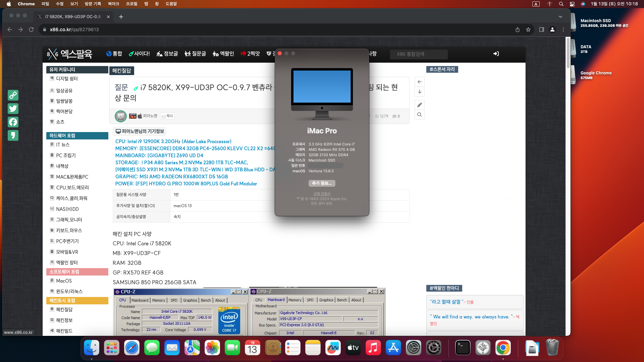This screenshot has height=362, width=644.
Task: Open the 파일 menu
Action: click(x=45, y=4)
